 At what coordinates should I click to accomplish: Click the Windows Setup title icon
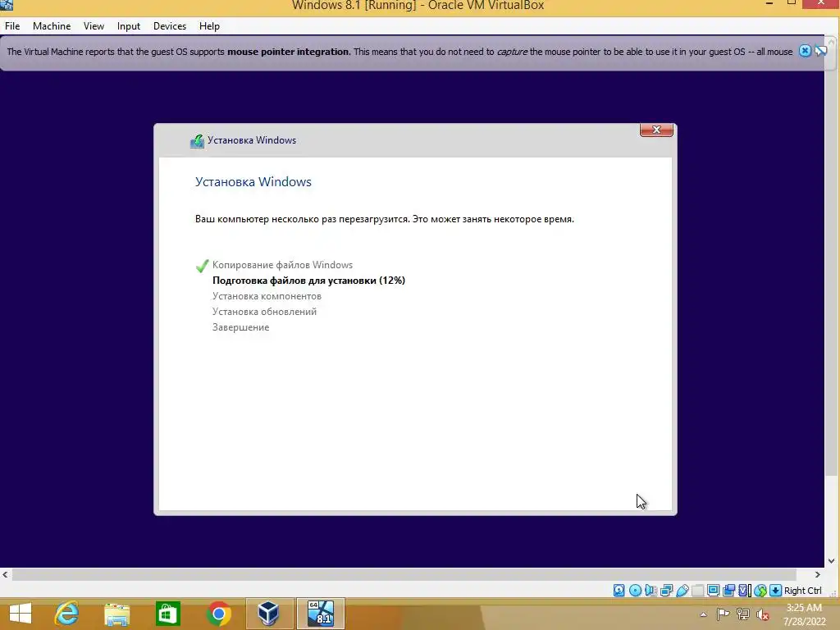tap(197, 141)
